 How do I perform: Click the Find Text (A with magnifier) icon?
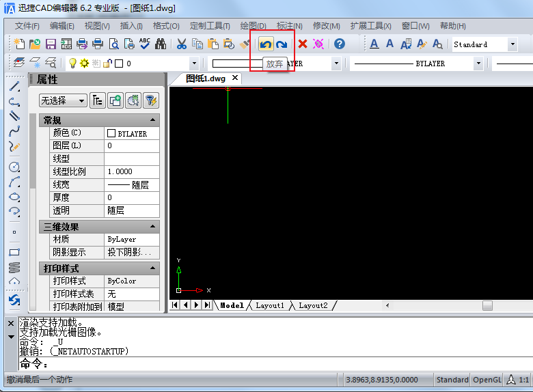click(x=437, y=44)
